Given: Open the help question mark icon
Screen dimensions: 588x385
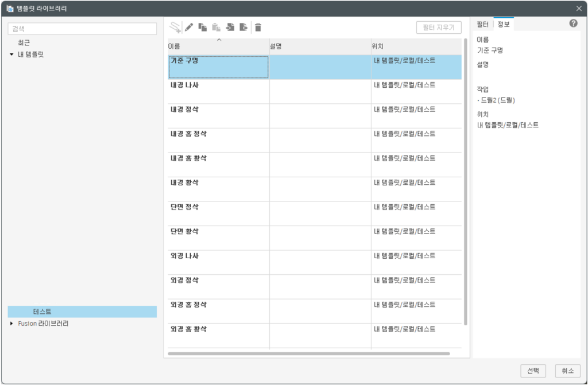Looking at the screenshot, I should coord(573,24).
